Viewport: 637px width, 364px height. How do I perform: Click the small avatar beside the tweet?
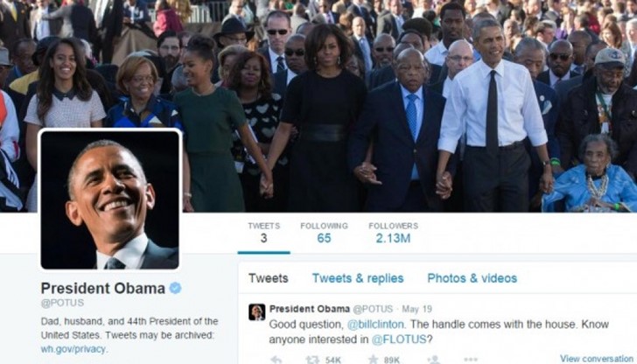point(256,312)
